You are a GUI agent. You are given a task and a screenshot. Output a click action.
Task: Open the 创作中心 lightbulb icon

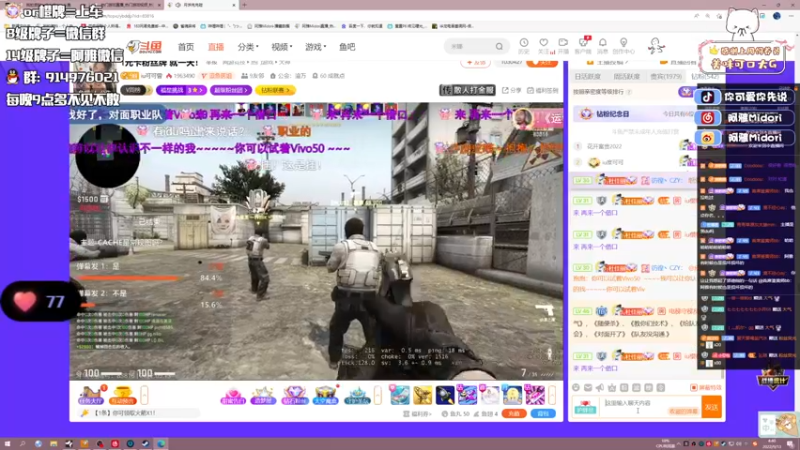623,45
